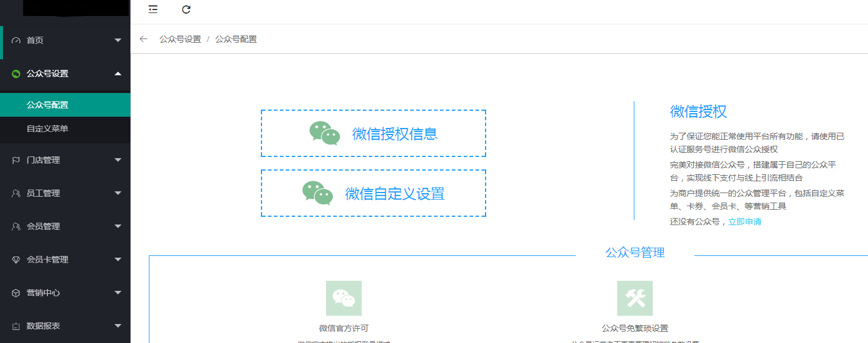
Task: Click the dashboard gauge icon beside 首页
Action: [x=16, y=40]
